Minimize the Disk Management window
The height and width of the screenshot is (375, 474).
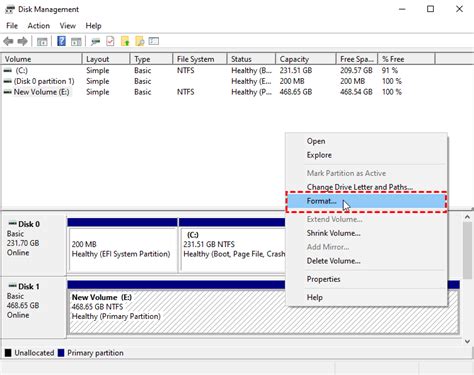click(402, 9)
